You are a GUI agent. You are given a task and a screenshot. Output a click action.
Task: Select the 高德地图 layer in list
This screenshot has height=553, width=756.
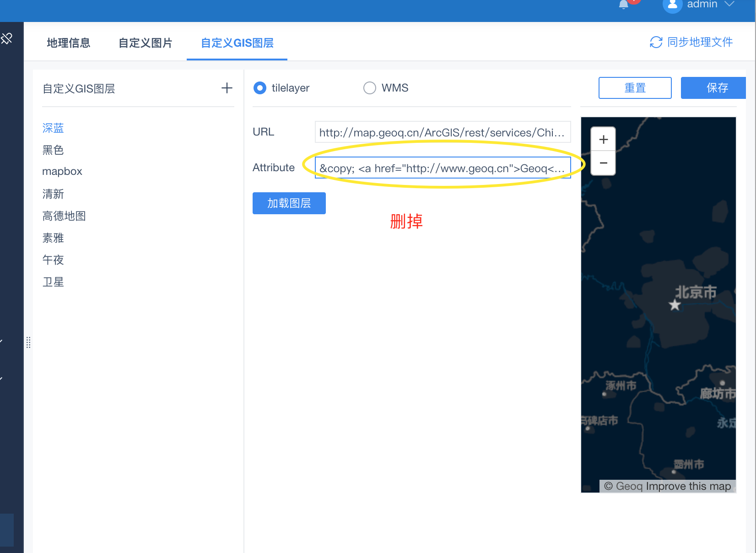click(x=64, y=216)
